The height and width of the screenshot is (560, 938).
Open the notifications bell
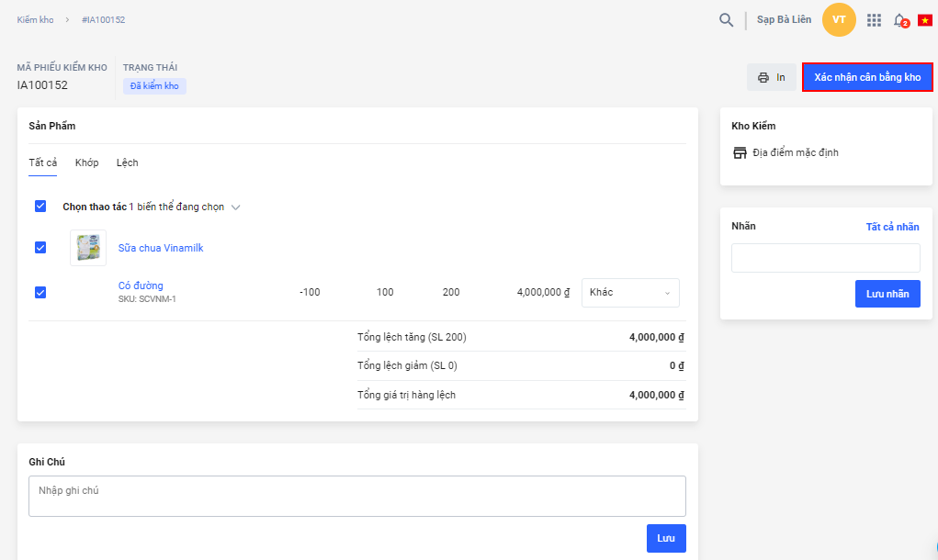point(899,20)
